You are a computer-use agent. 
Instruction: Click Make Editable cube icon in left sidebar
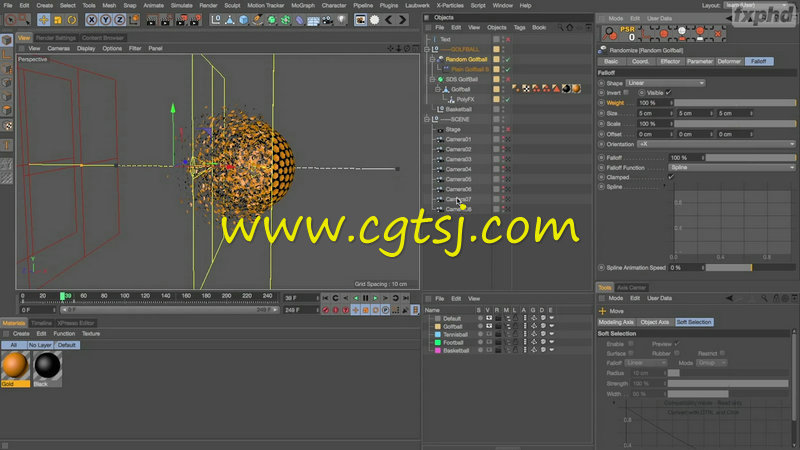(x=7, y=40)
